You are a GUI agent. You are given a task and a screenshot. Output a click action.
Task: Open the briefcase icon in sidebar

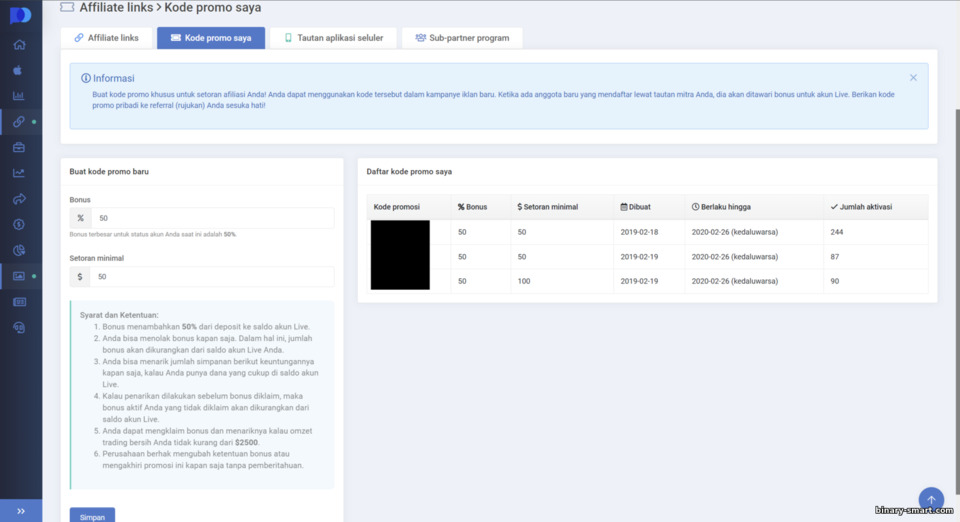[x=19, y=147]
